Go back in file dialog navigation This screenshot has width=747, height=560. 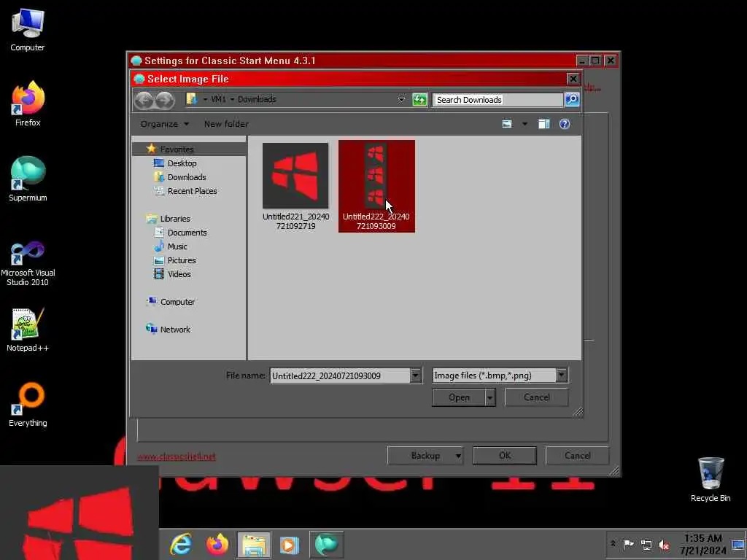pos(144,100)
